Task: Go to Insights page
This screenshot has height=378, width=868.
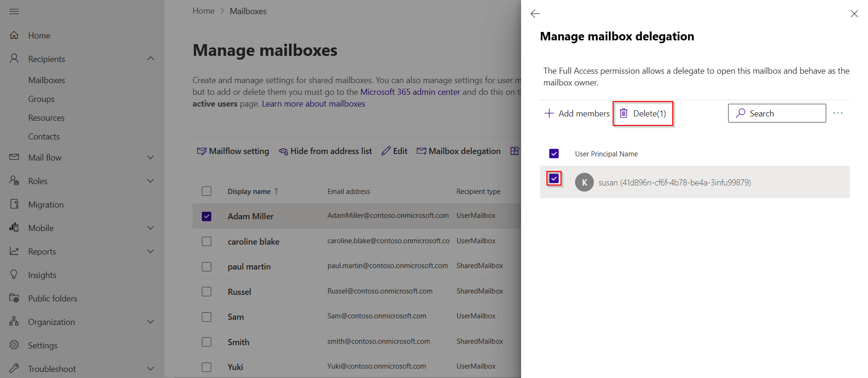Action: 42,275
